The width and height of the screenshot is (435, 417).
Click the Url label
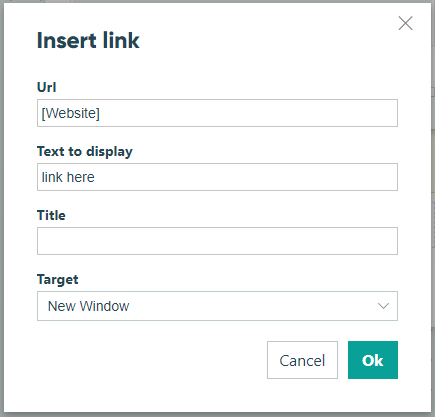click(46, 87)
